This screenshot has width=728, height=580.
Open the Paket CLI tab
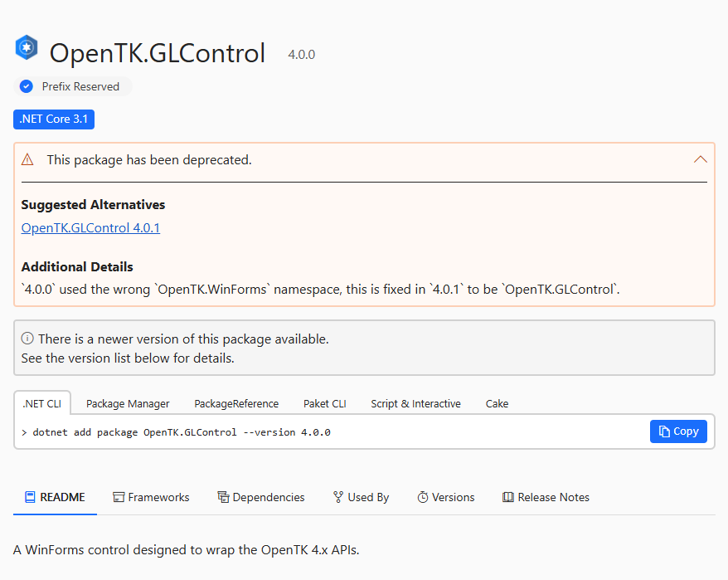pos(325,403)
